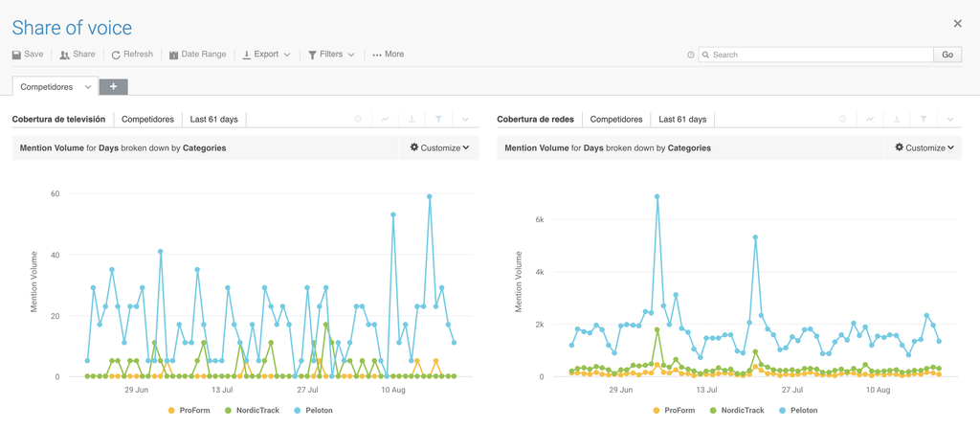This screenshot has height=428, width=980.
Task: Open Customize menu for television chart
Action: pyautogui.click(x=439, y=148)
